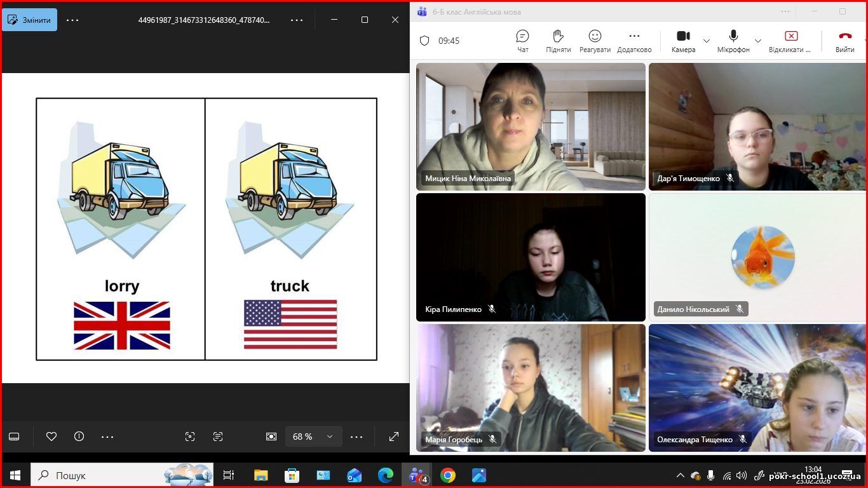Viewport: 868px width, 488px height.
Task: Open the filmstrip view in Photos
Action: 14,437
